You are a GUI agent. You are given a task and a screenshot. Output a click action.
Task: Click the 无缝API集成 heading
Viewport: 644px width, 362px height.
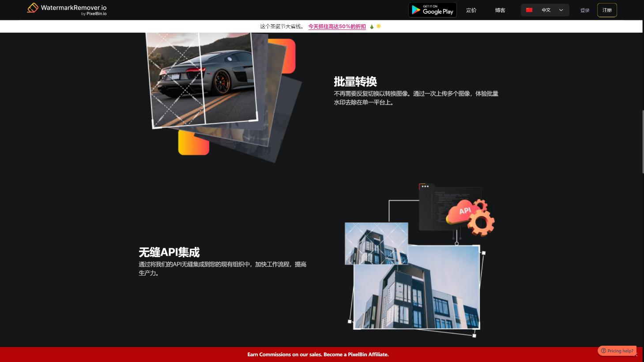pos(169,252)
